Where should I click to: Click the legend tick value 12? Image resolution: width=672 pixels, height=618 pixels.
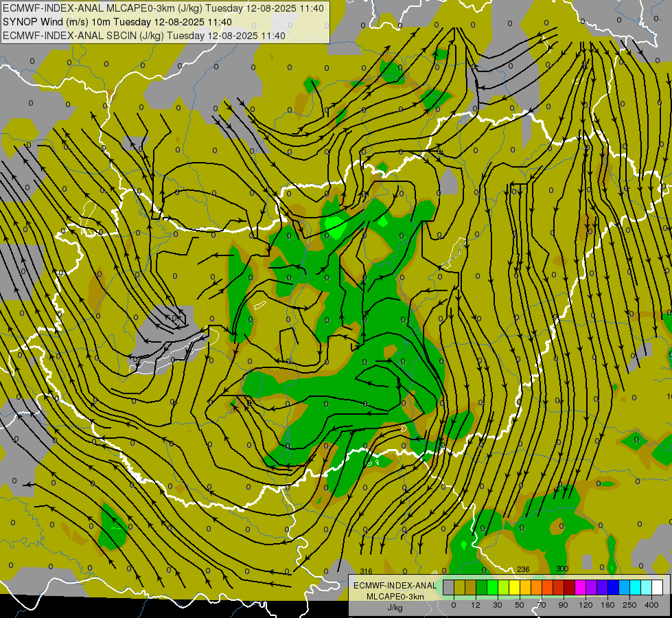[x=476, y=605]
